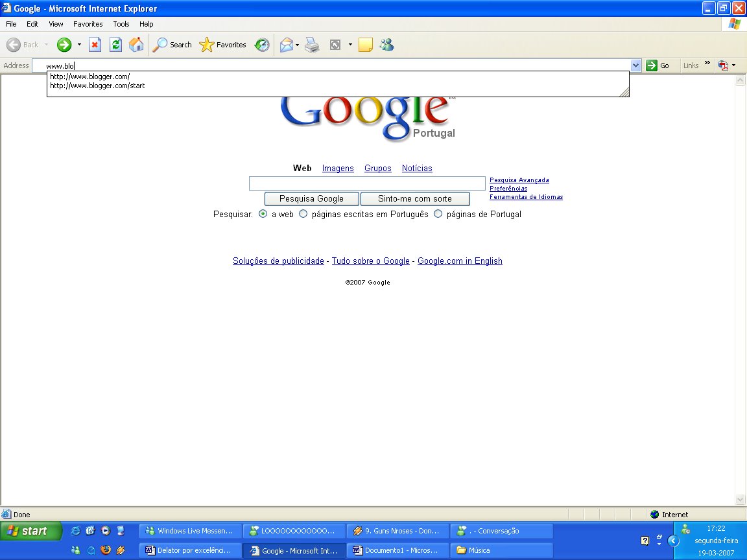Launch Internet Explorer from quick launch
The image size is (747, 560).
(x=75, y=530)
